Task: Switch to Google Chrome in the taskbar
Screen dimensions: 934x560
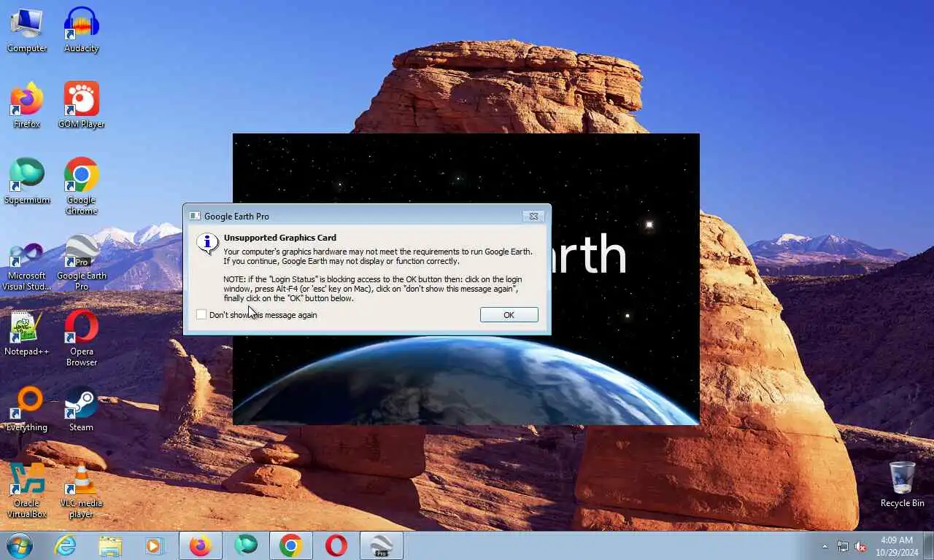Action: [290, 545]
